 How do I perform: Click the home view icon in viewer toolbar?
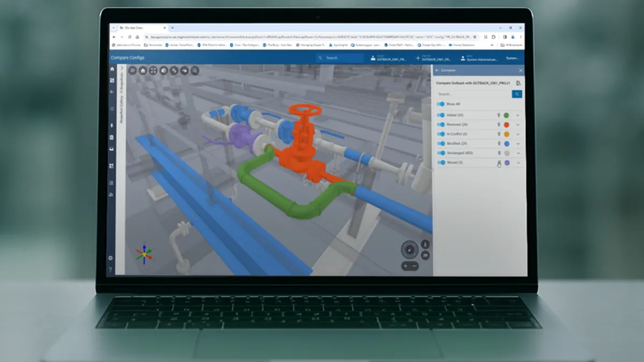(x=143, y=70)
